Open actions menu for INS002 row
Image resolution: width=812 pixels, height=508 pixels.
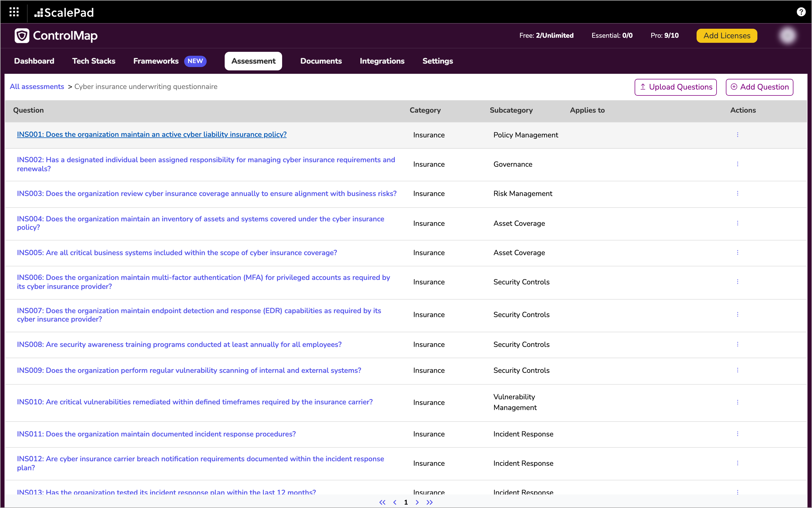pyautogui.click(x=737, y=164)
